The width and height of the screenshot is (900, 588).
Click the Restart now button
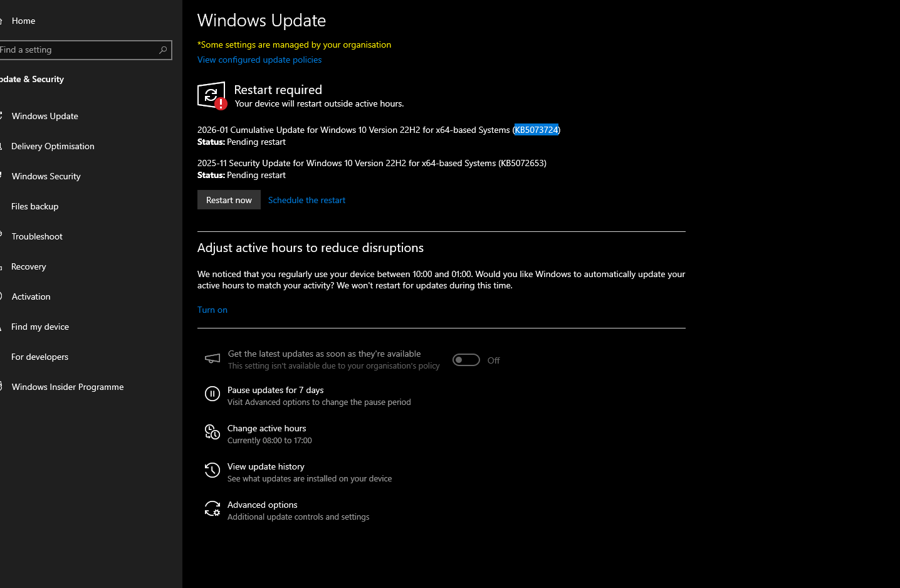(229, 200)
